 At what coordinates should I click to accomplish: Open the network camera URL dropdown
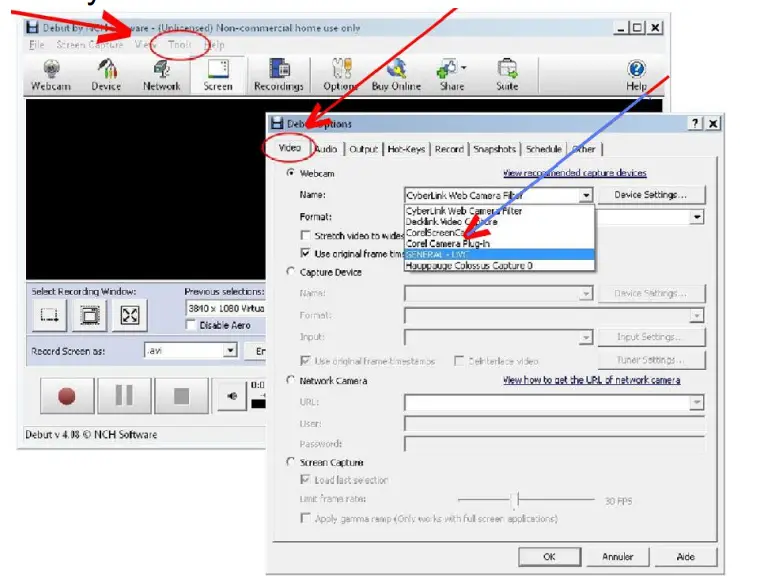click(x=697, y=402)
